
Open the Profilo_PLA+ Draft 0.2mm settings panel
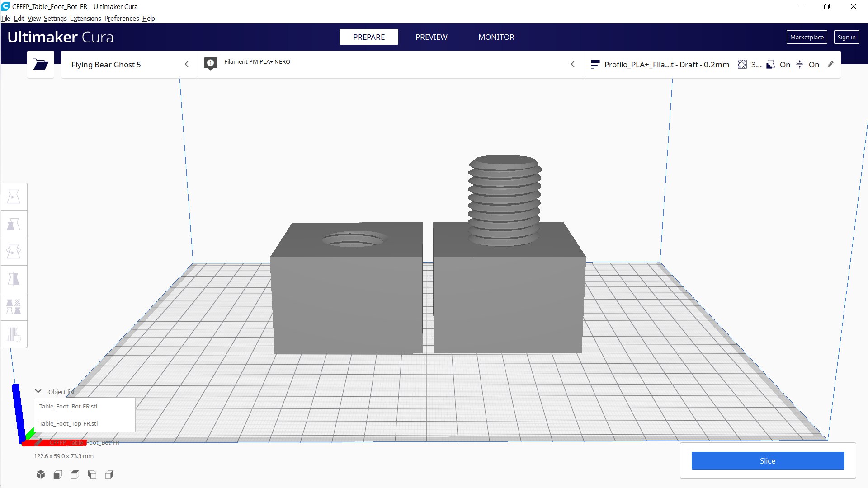(712, 65)
